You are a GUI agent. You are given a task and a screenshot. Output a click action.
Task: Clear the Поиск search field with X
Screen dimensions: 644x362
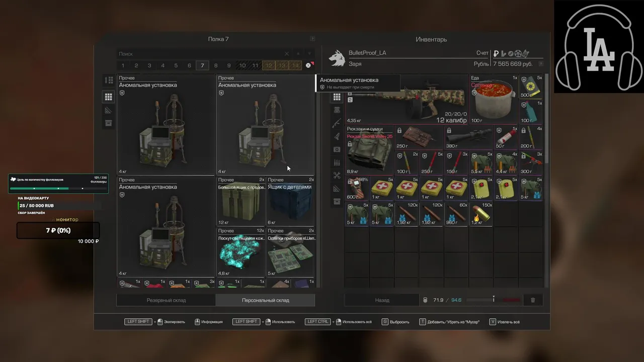pyautogui.click(x=287, y=54)
